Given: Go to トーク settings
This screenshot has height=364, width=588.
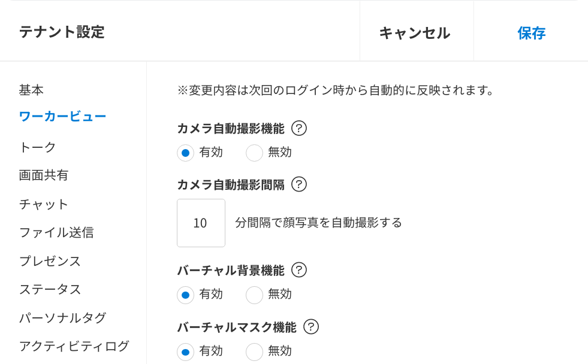Looking at the screenshot, I should click(x=37, y=147).
